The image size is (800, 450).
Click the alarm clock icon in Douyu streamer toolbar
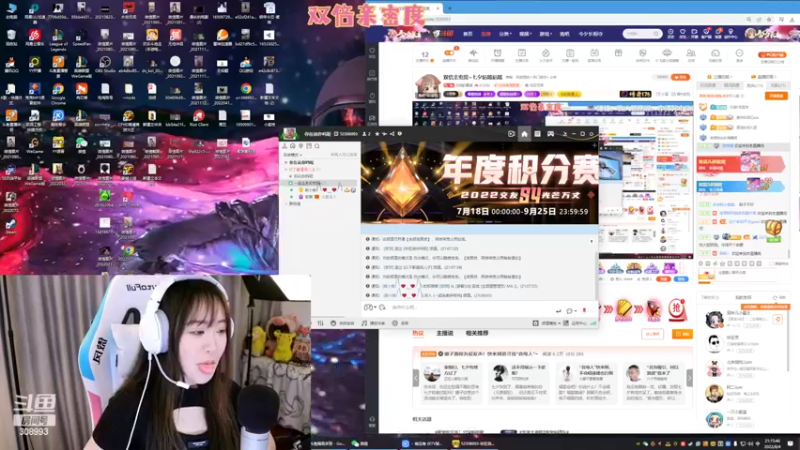pos(497,54)
